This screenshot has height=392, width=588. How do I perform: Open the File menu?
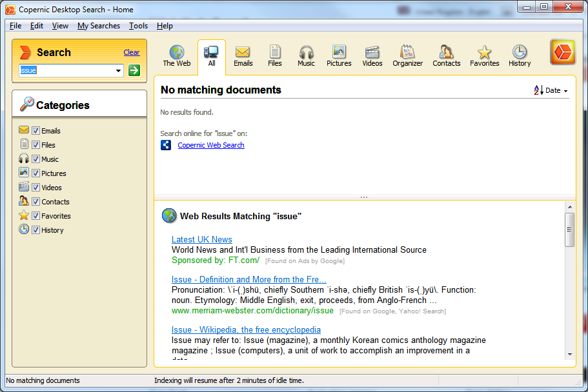(15, 26)
